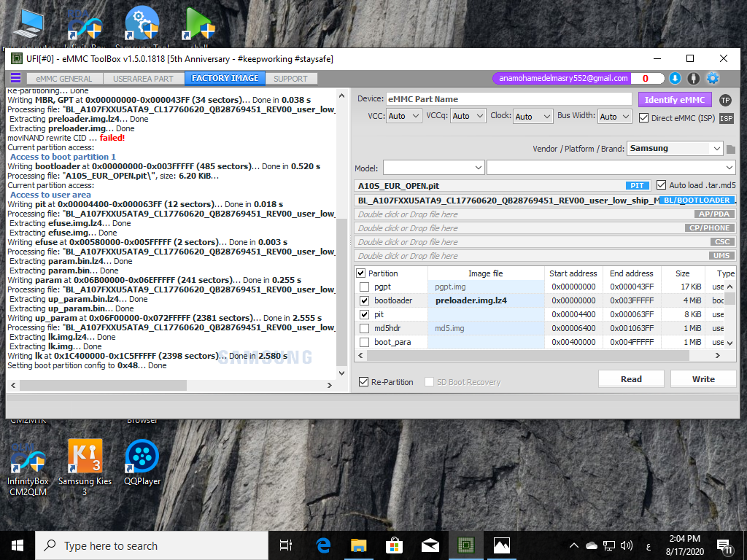Open InfinityBox CM2QLM desktop shortcut
747x560 pixels.
[28, 470]
